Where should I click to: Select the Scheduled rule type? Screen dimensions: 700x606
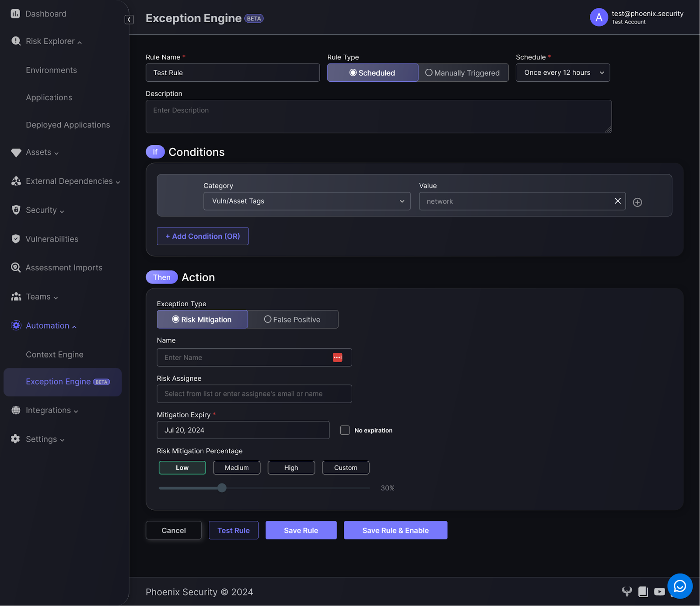[x=372, y=73]
